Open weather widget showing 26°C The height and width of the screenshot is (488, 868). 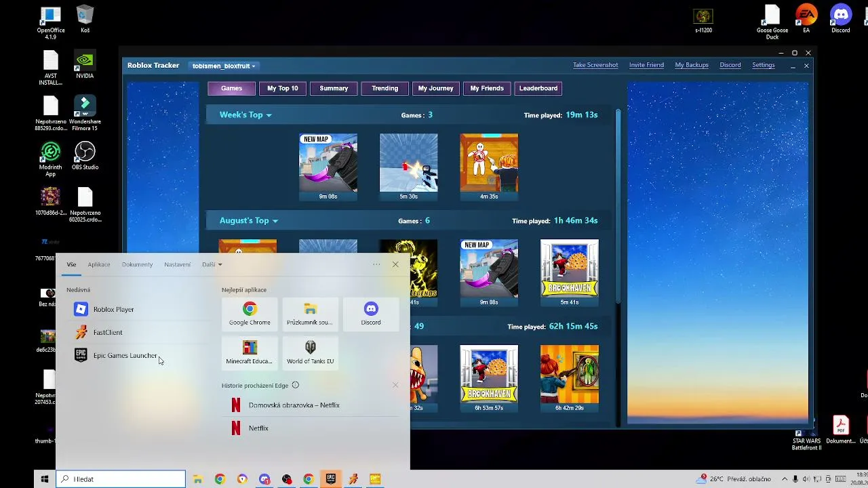click(x=733, y=479)
